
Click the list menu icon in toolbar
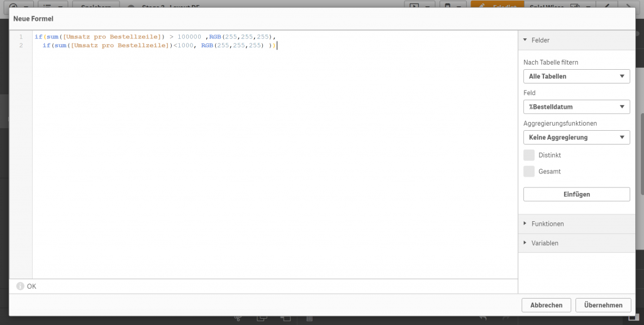[x=48, y=5]
